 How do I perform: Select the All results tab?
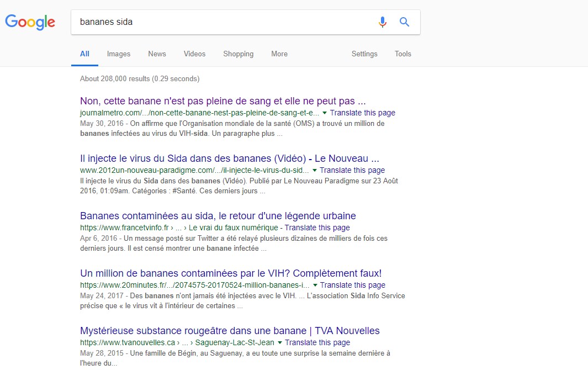pos(85,54)
